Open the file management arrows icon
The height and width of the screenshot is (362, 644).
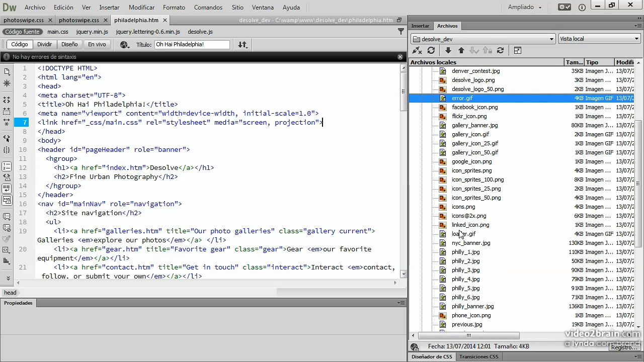243,45
